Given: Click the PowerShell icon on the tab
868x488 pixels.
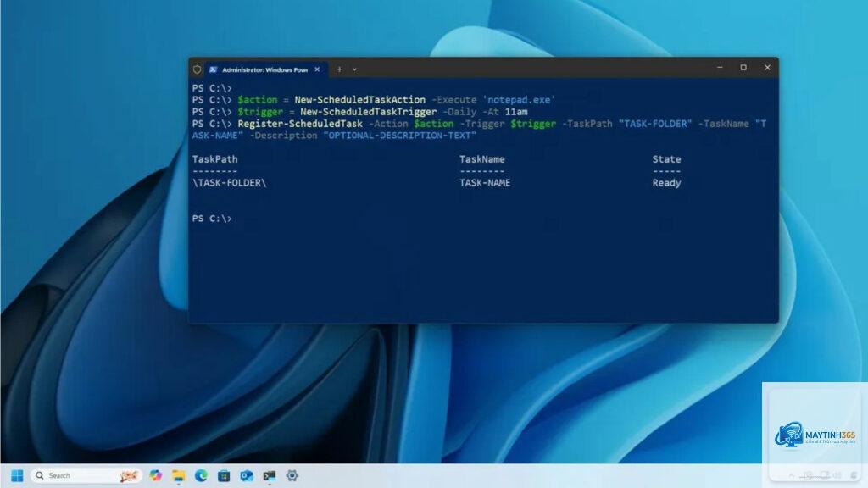Looking at the screenshot, I should (x=213, y=69).
